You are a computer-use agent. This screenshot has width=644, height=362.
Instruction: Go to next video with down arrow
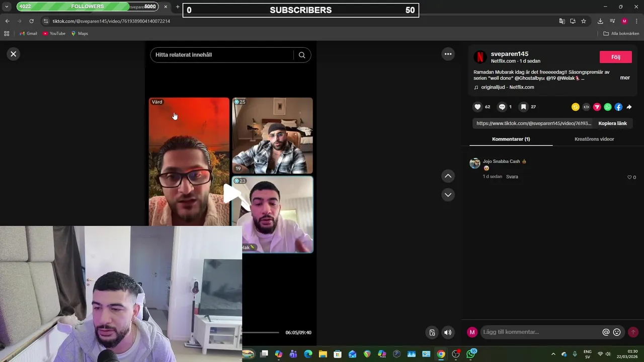tap(448, 195)
